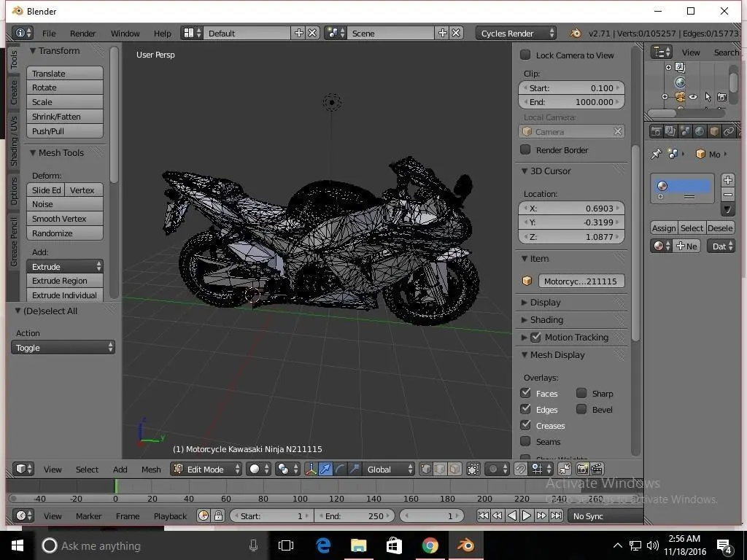Open the Edit Mode dropdown

pos(206,469)
